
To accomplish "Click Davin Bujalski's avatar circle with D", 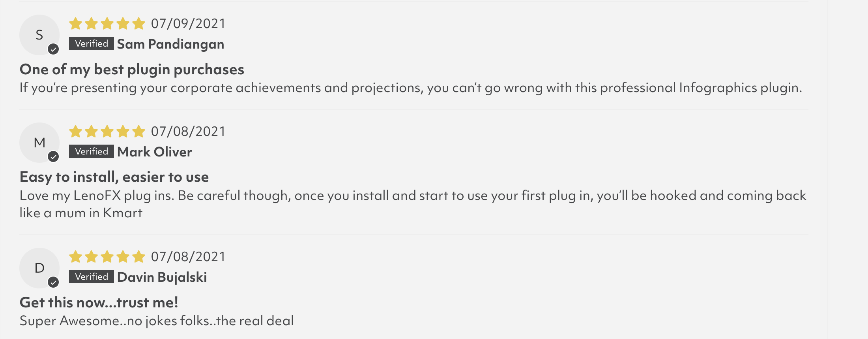I will click(39, 268).
